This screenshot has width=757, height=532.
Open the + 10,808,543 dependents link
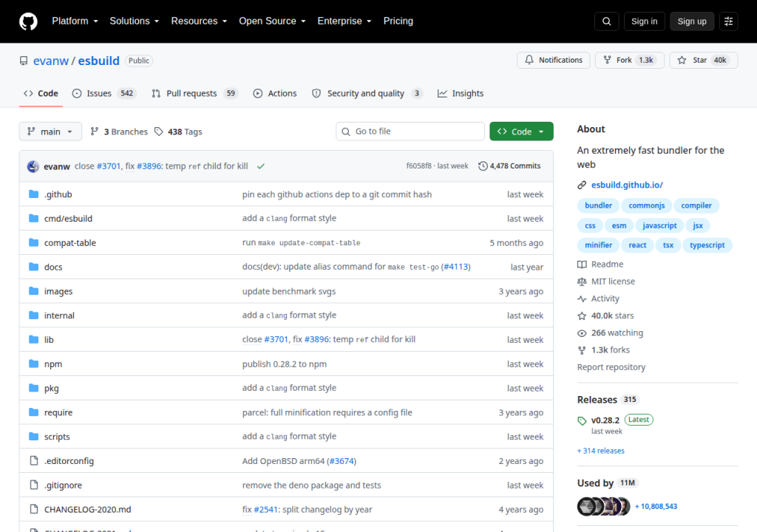656,506
